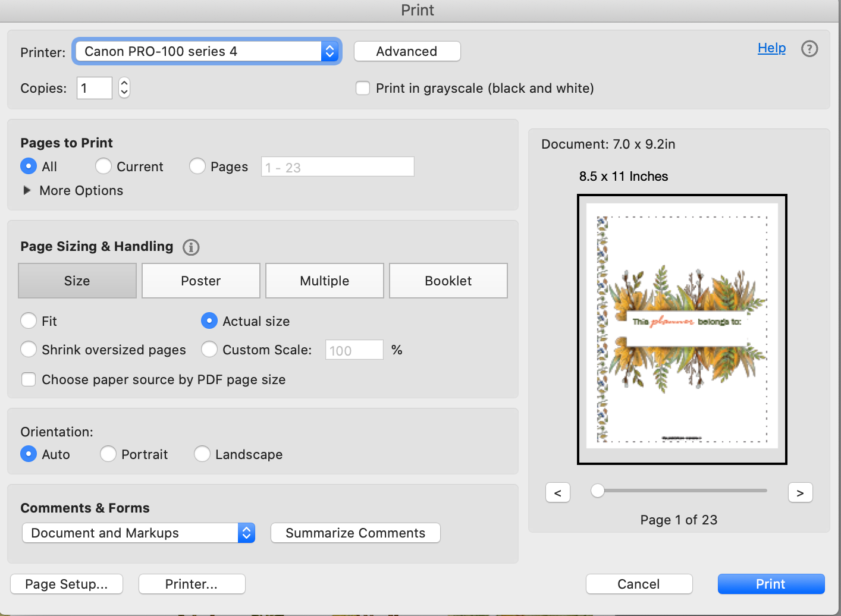Go to previous preview page arrow
Image resolution: width=841 pixels, height=616 pixels.
click(x=558, y=492)
